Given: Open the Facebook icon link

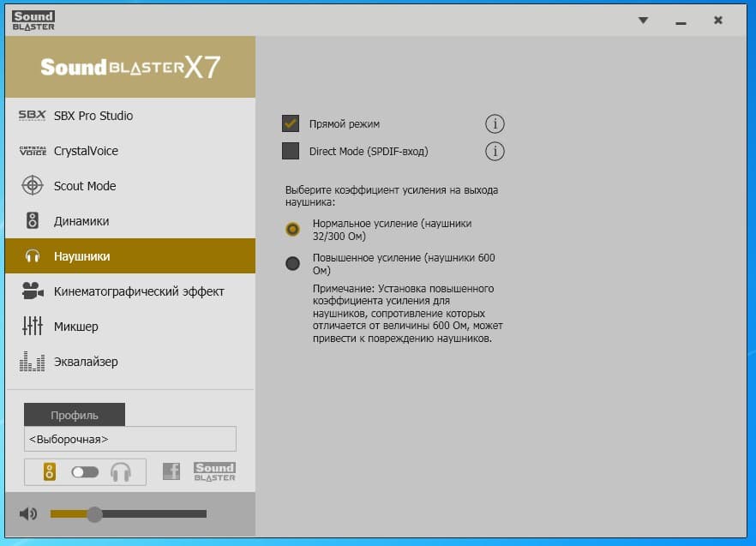Looking at the screenshot, I should pyautogui.click(x=171, y=471).
